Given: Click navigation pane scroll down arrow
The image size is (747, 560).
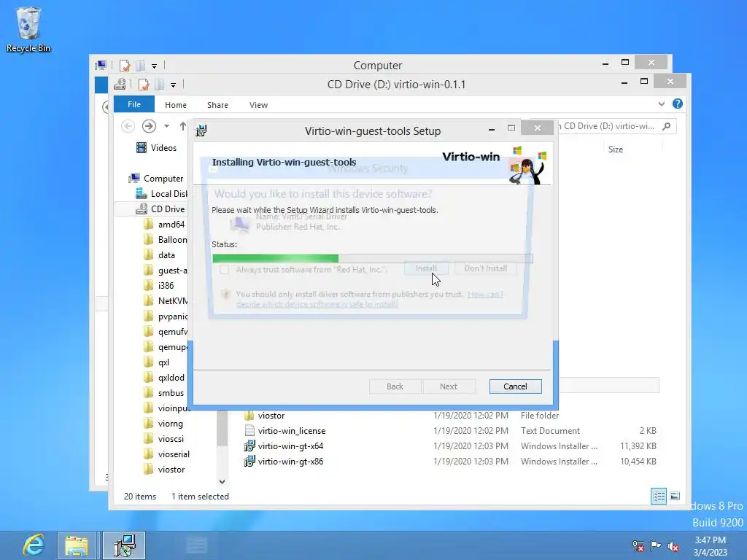Looking at the screenshot, I should [x=222, y=481].
